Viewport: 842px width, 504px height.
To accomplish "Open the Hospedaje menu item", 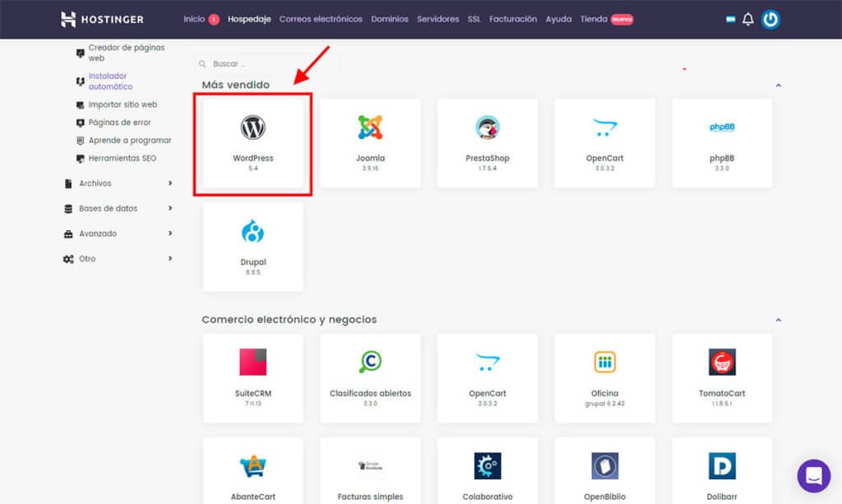I will click(249, 20).
